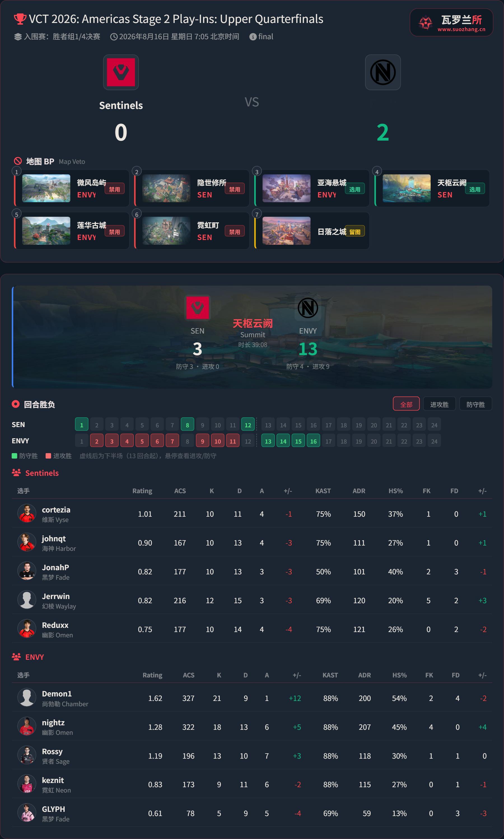Click Jerrwin's placeholder avatar
504x839 pixels.
pyautogui.click(x=27, y=600)
